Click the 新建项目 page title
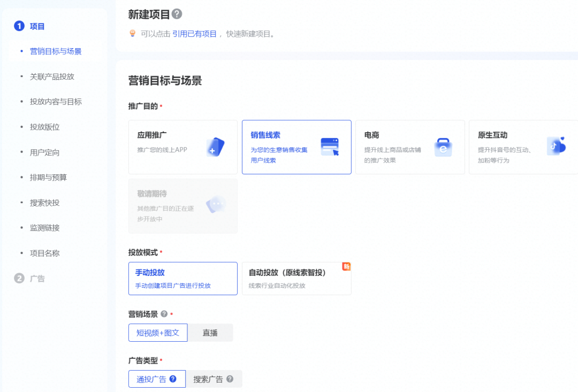 pyautogui.click(x=149, y=14)
